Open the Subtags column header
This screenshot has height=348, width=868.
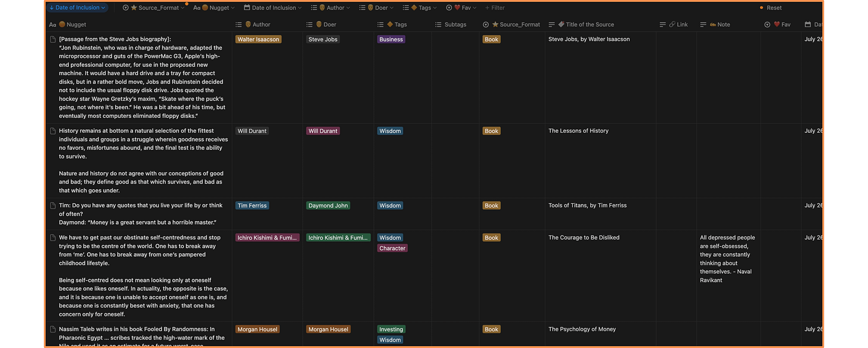[x=455, y=24]
